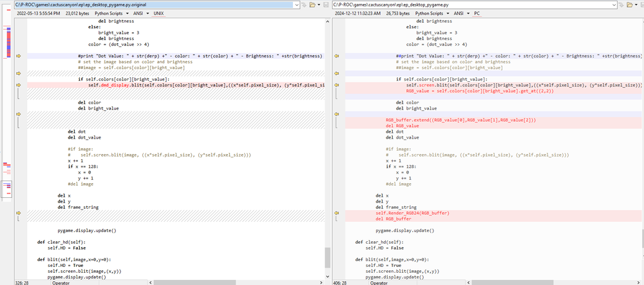
Task: Click right line 'del RGB_value'
Action: pyautogui.click(x=402, y=126)
